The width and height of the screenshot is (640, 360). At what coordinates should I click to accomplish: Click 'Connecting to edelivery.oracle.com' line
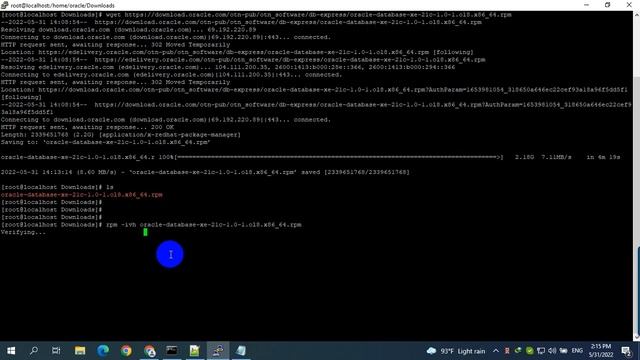[x=171, y=75]
